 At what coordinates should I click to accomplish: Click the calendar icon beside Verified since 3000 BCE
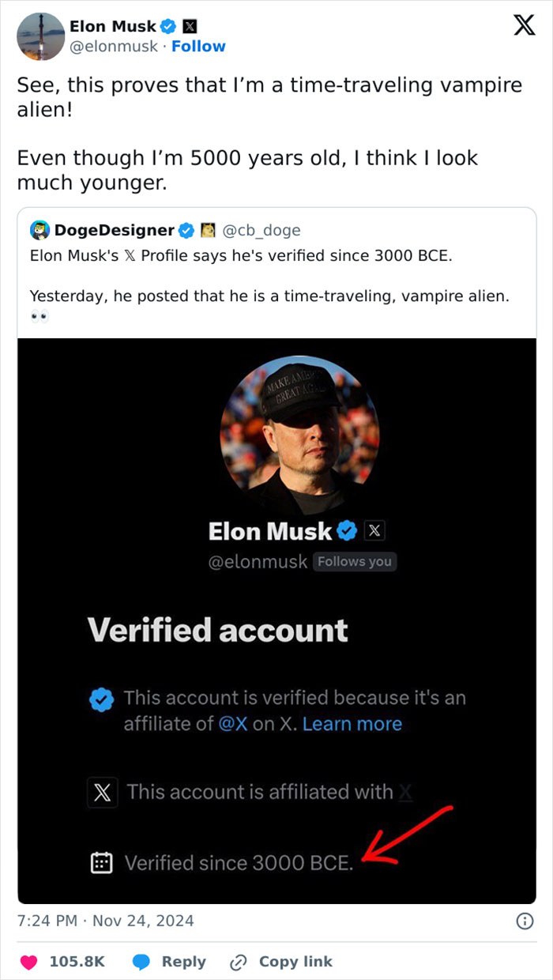(102, 862)
